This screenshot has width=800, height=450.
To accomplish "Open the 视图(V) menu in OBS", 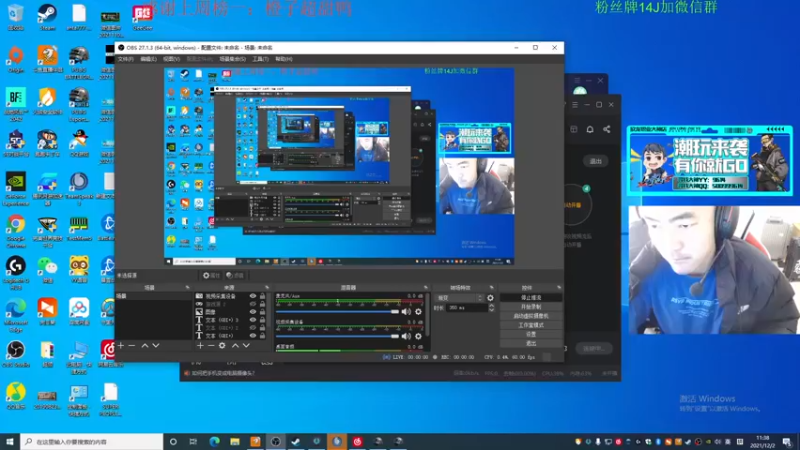I will click(171, 59).
